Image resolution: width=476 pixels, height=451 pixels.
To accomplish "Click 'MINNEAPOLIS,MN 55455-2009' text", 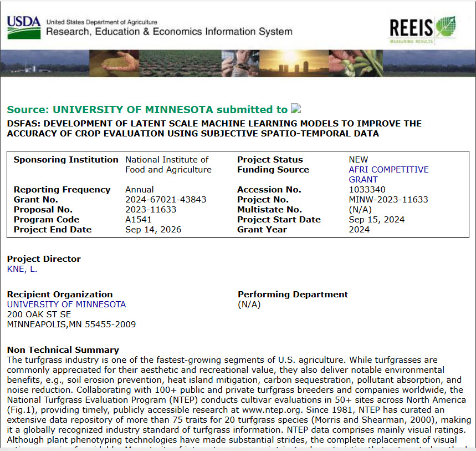I will (71, 325).
